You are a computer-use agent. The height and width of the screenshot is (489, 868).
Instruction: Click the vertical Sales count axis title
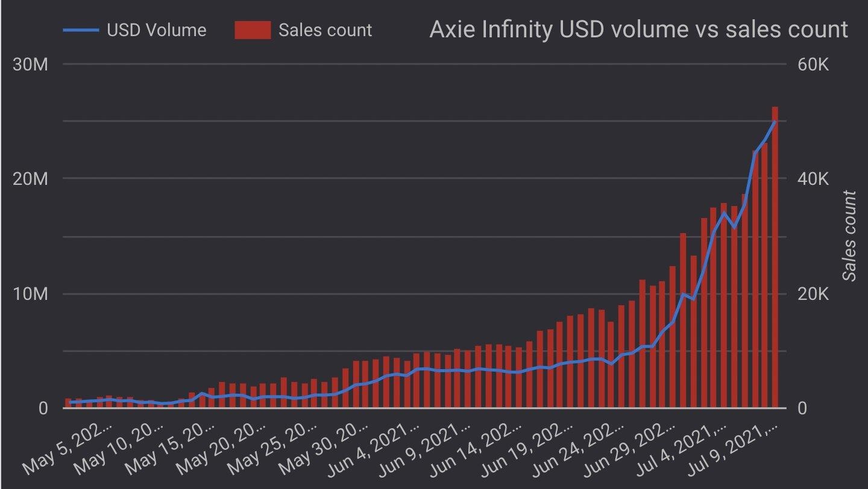coord(849,235)
